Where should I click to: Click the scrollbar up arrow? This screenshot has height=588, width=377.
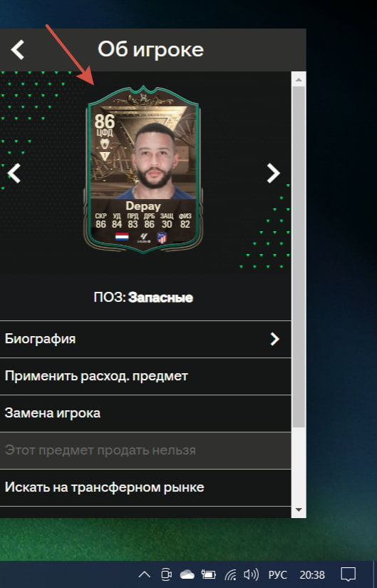click(x=299, y=79)
